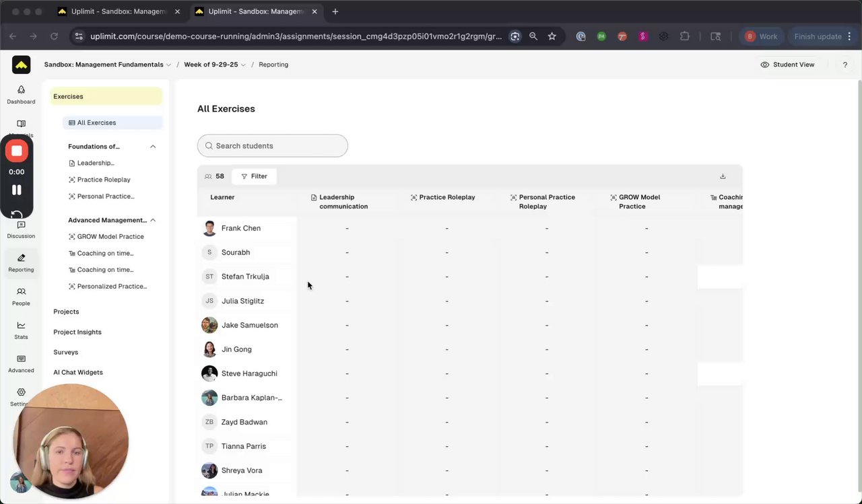Click the download icon above the table

click(x=723, y=176)
